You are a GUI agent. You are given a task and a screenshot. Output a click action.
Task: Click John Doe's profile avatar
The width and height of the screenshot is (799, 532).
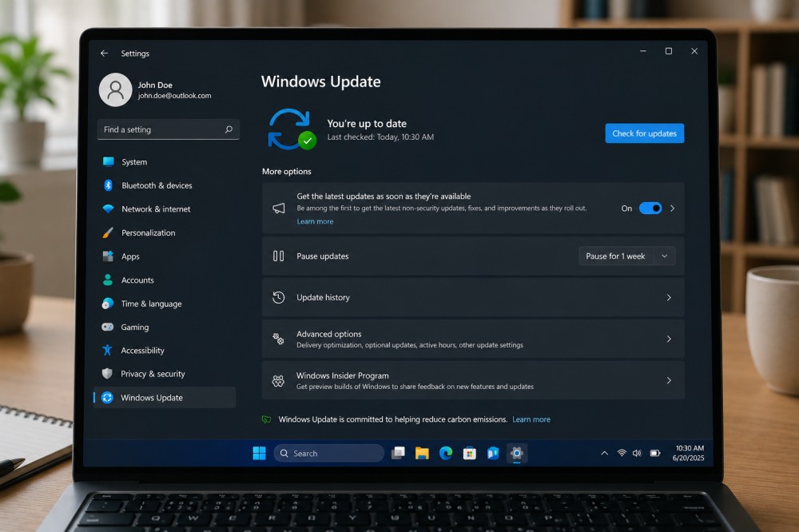(x=115, y=89)
